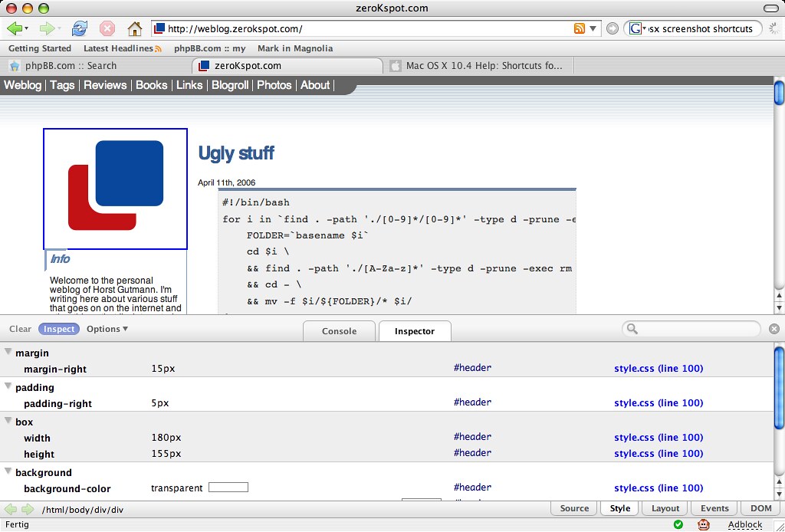Click the magnifier icon in the Firebug search field
Image resolution: width=785 pixels, height=532 pixels.
pos(632,328)
